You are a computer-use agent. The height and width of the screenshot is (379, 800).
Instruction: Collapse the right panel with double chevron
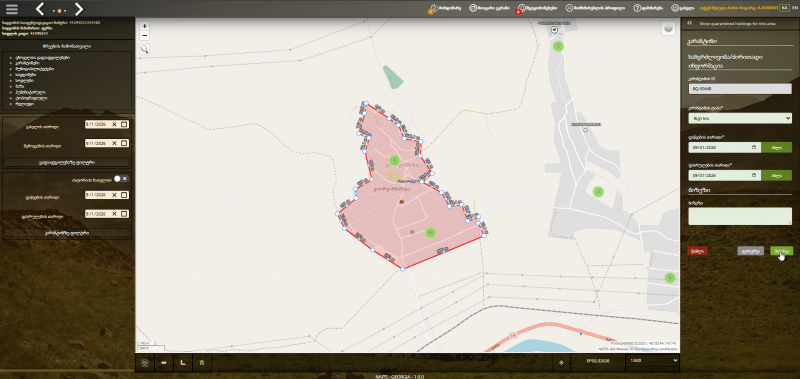point(689,23)
